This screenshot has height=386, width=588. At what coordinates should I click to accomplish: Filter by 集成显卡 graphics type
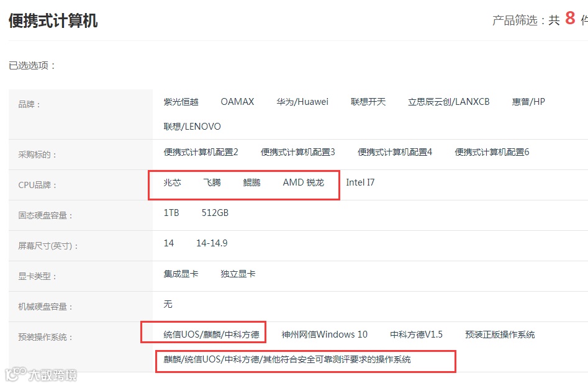(181, 274)
